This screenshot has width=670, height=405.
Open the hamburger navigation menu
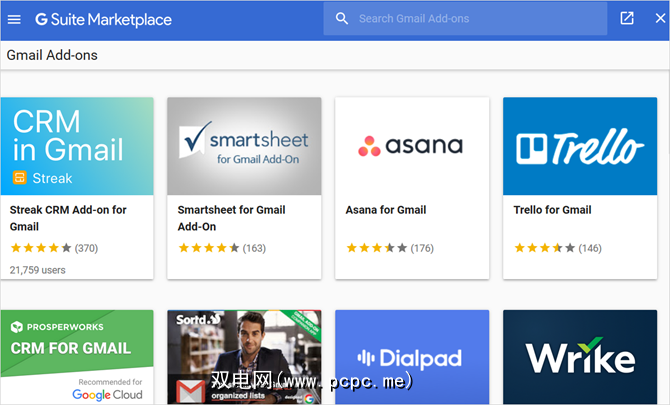coord(14,19)
